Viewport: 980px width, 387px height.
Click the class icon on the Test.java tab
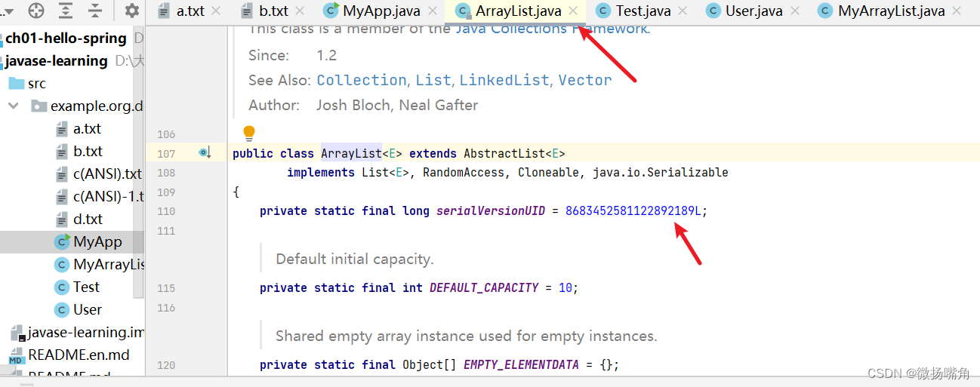603,11
